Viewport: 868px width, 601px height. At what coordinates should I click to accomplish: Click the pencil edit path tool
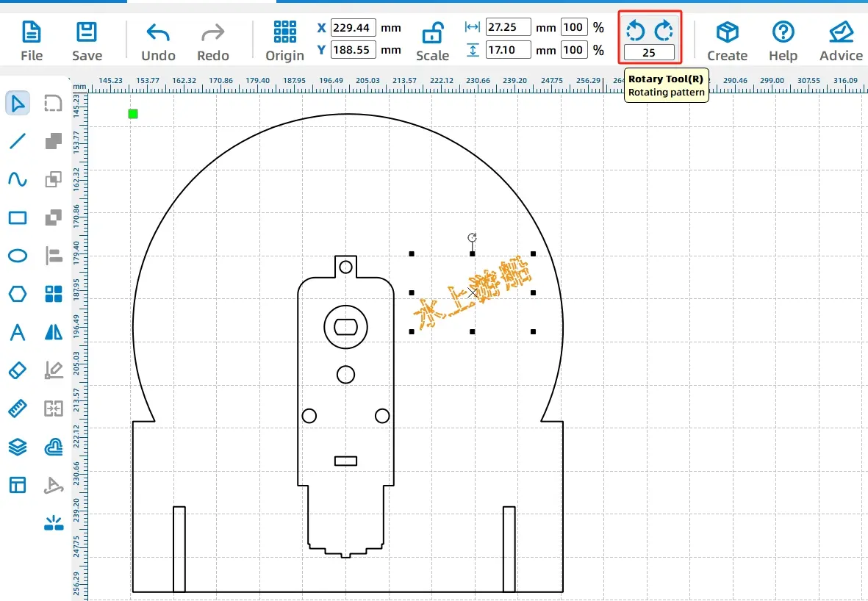click(x=53, y=370)
